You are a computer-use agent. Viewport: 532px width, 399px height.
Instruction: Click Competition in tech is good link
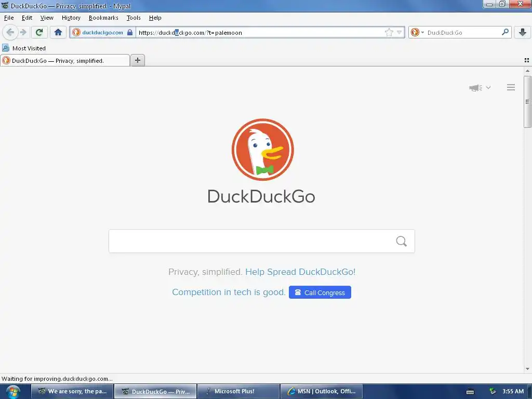click(229, 292)
